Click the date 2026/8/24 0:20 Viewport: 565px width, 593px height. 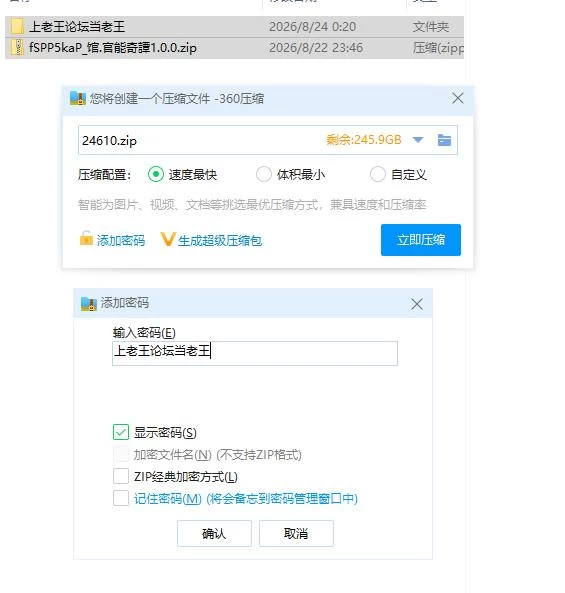(312, 26)
